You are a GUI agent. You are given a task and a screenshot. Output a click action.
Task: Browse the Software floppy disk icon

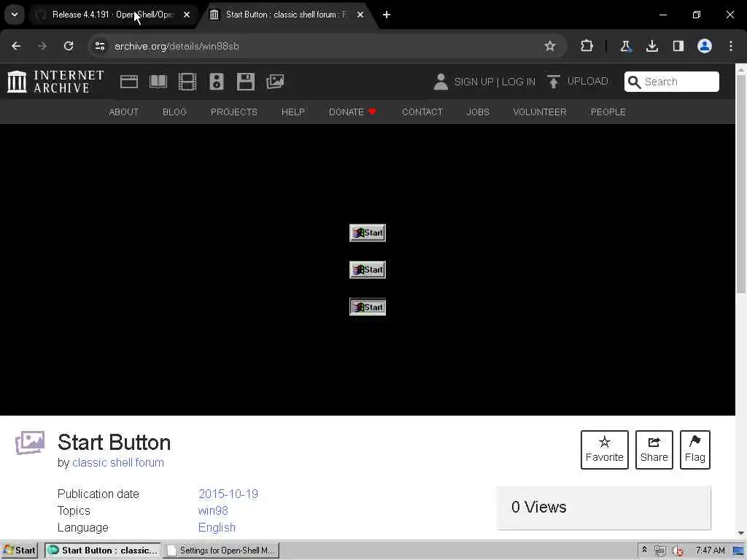[x=245, y=82]
